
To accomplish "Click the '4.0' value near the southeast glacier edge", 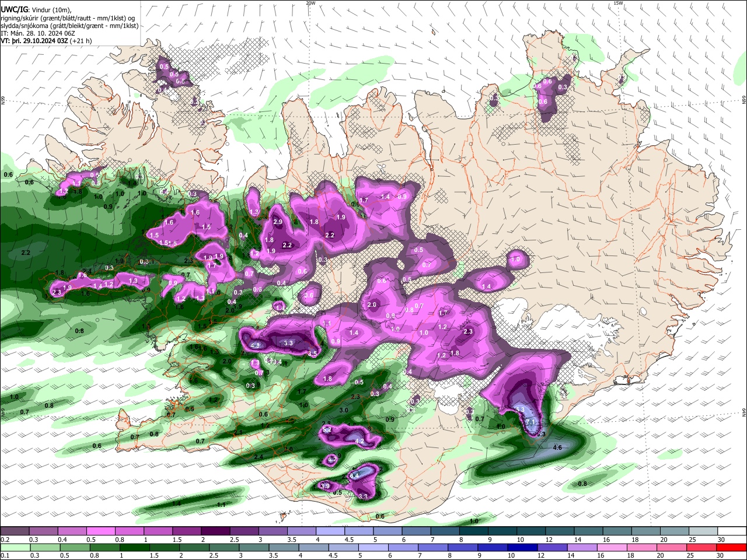I will pyautogui.click(x=500, y=426).
